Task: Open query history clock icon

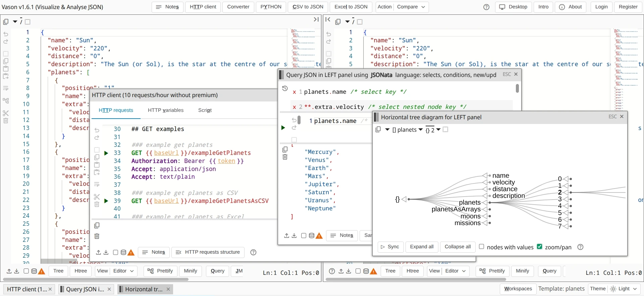Action: coord(285,88)
